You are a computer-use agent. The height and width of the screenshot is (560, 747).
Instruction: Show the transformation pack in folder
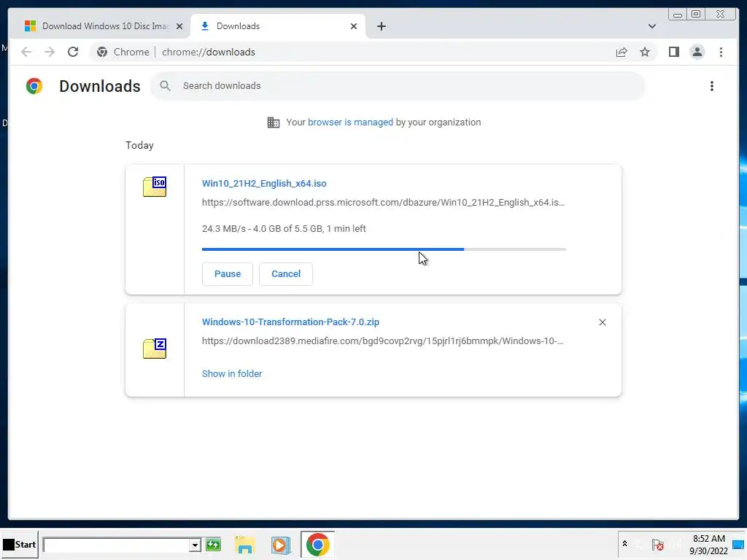coord(232,374)
